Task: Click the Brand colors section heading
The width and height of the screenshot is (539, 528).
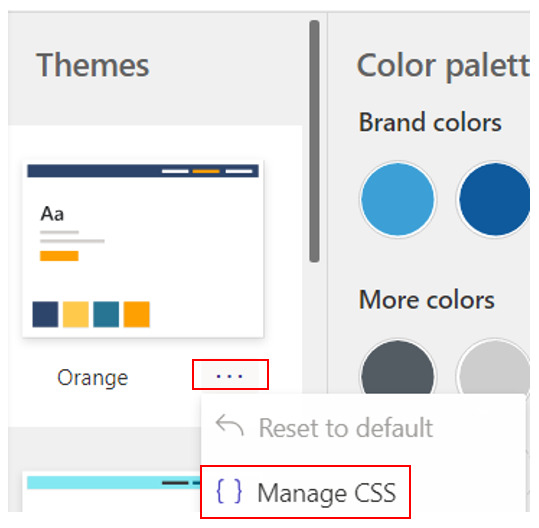Action: [430, 122]
